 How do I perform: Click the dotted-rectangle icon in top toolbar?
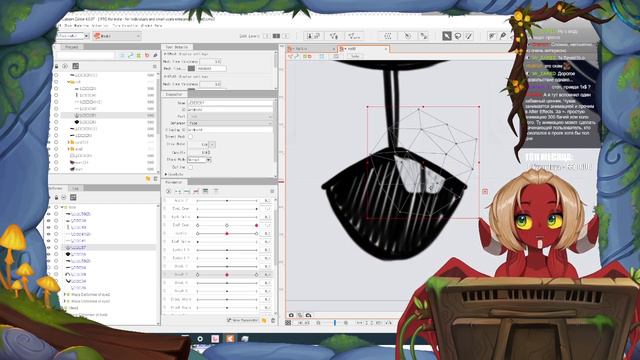tap(388, 36)
